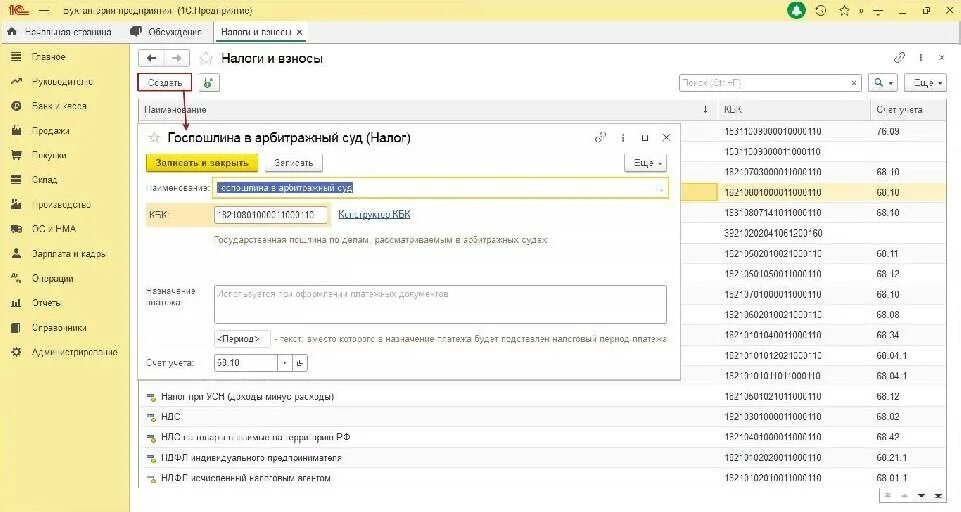Clear the search field with x
The width and height of the screenshot is (961, 512).
click(854, 83)
